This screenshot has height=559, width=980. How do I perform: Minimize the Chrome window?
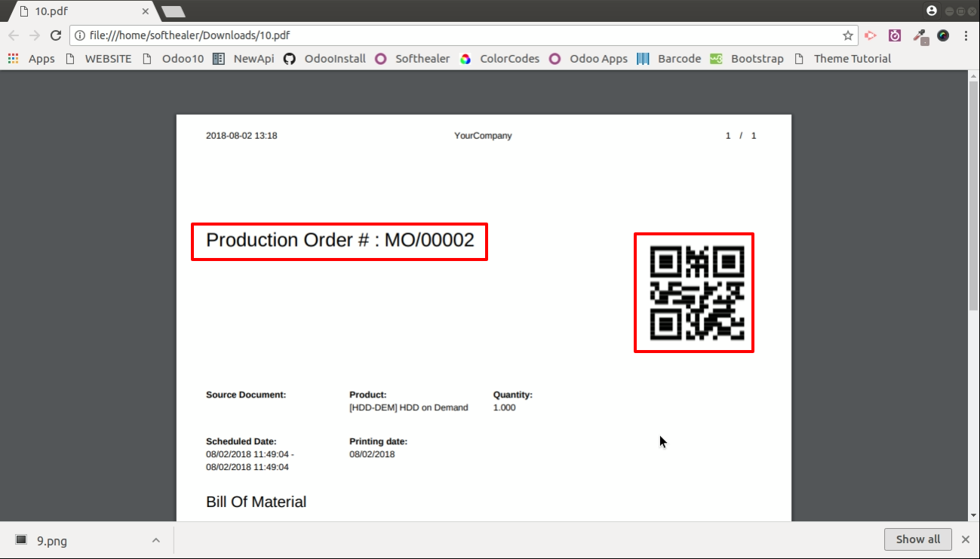[950, 11]
